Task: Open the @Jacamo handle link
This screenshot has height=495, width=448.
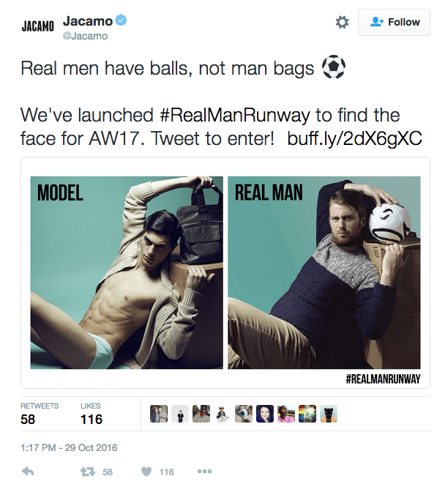Action: [x=85, y=36]
